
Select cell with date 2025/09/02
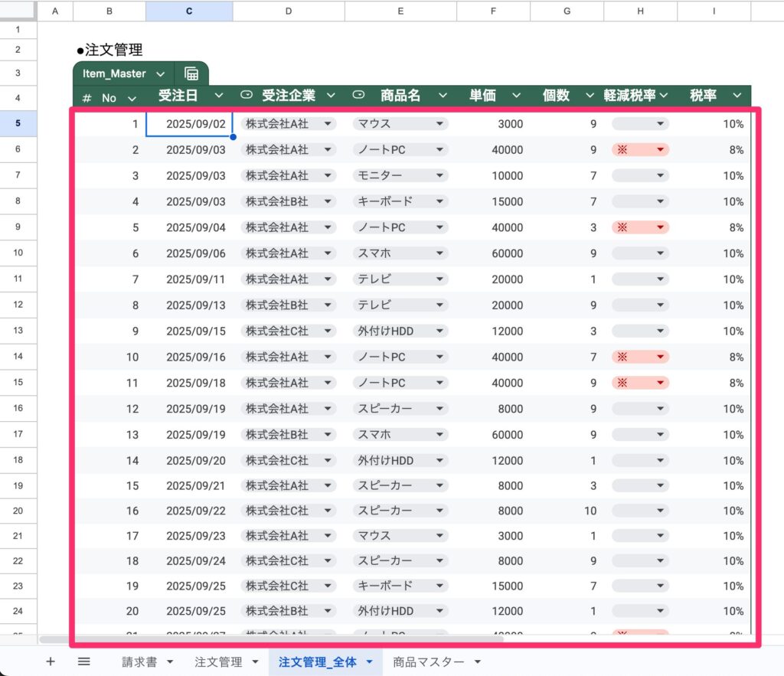point(189,124)
